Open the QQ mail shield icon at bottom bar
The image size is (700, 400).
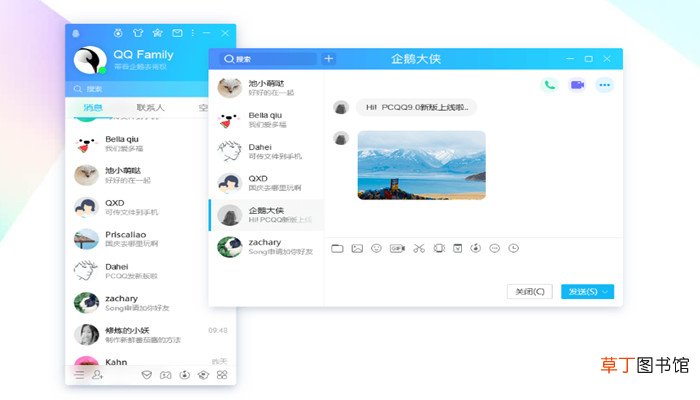146,375
